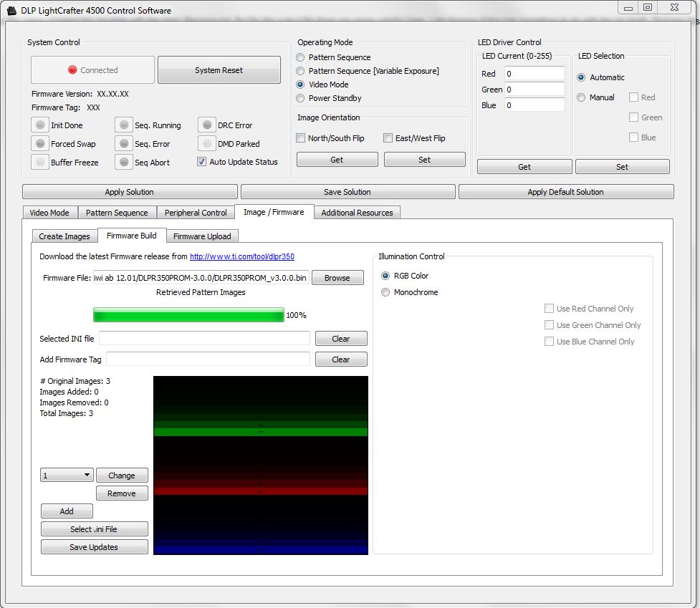Switch to Create Images sub-tab
This screenshot has height=608, width=700.
click(x=64, y=236)
